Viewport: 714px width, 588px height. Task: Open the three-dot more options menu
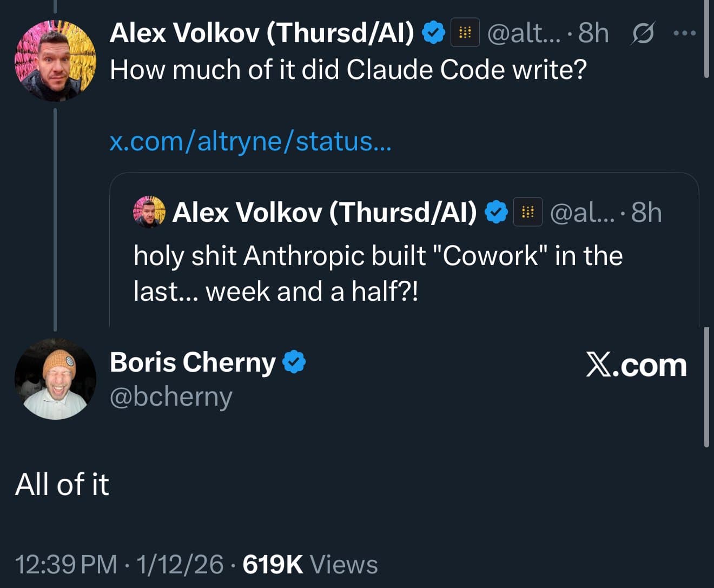(x=685, y=32)
